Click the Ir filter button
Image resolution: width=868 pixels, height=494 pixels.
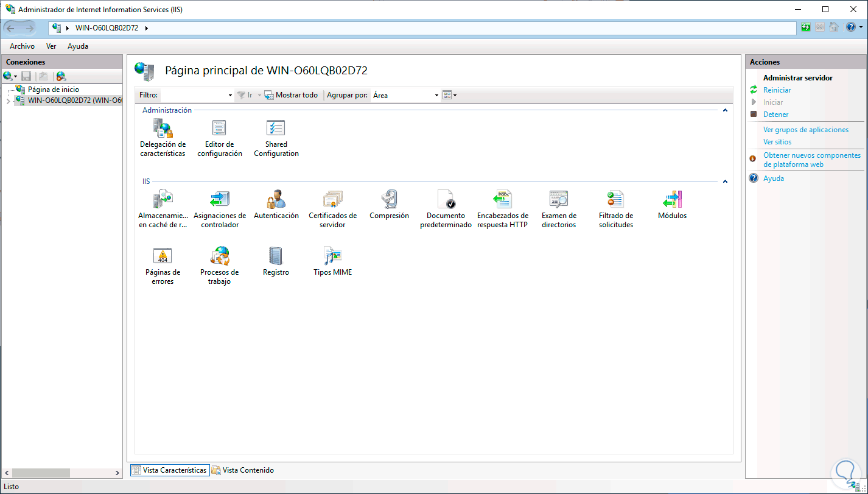(245, 96)
